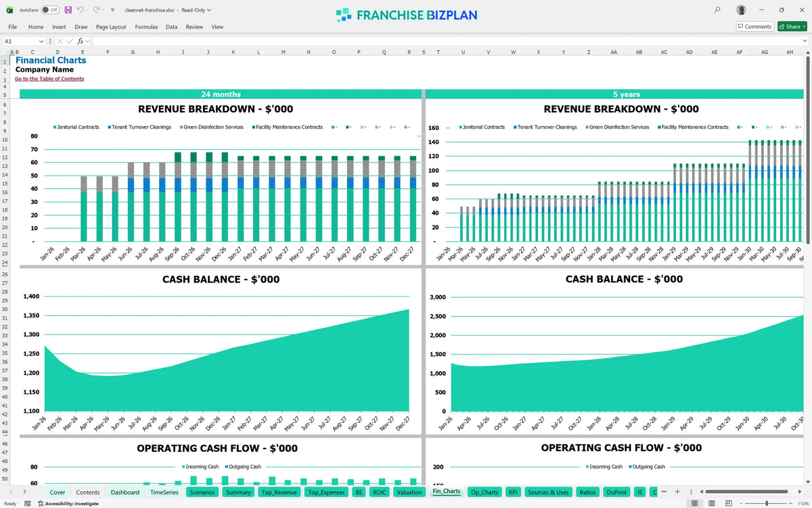Select the Dashboard sheet tab
812x508 pixels.
pyautogui.click(x=125, y=492)
